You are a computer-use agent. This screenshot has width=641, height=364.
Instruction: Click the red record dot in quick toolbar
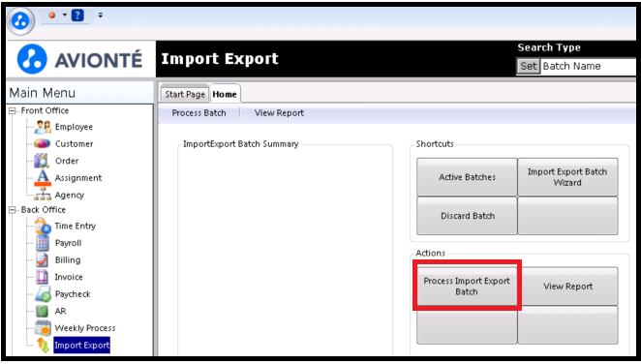(52, 15)
